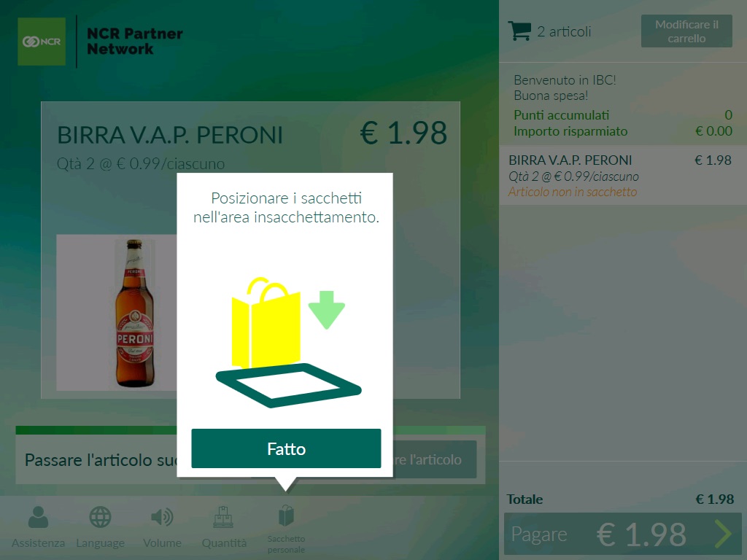Change language via the globe icon

pyautogui.click(x=100, y=517)
